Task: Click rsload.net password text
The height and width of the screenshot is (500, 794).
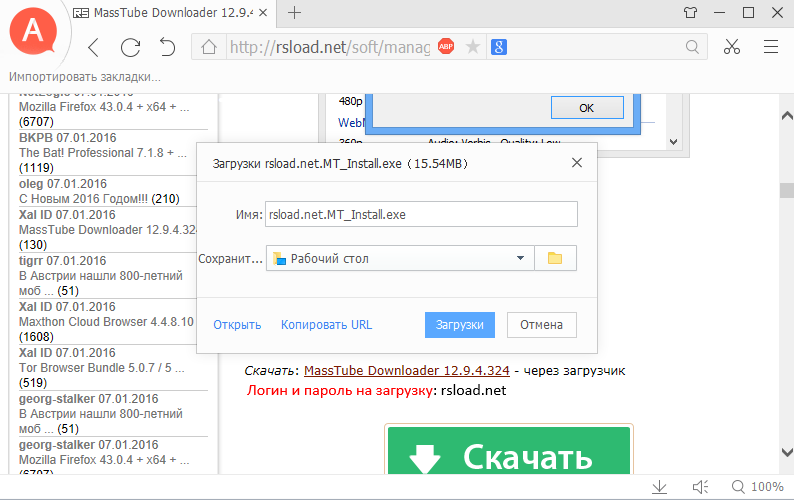Action: [x=473, y=391]
